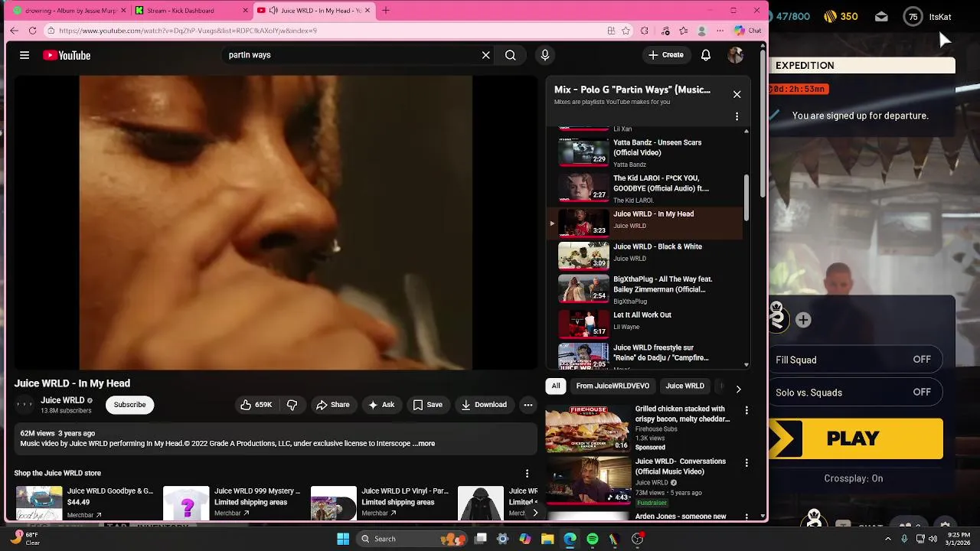Open more actions ellipsis under video

tap(528, 405)
